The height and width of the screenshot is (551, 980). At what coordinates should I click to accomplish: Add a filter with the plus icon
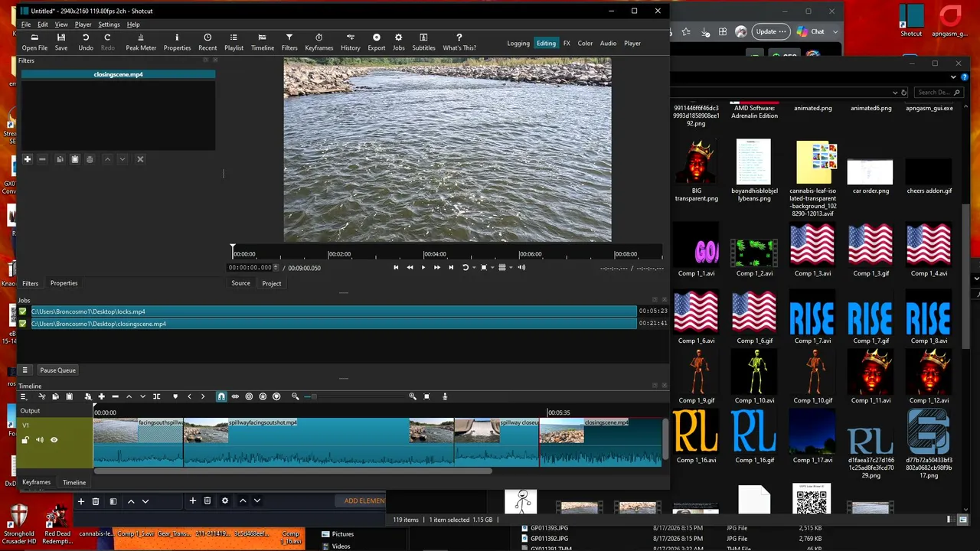coord(28,159)
